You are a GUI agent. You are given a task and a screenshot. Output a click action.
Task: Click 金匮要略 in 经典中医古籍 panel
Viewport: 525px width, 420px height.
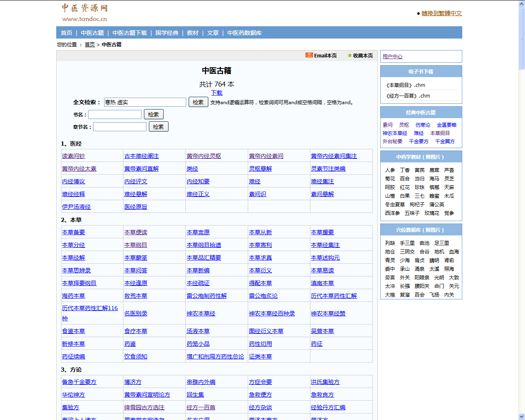(x=447, y=125)
